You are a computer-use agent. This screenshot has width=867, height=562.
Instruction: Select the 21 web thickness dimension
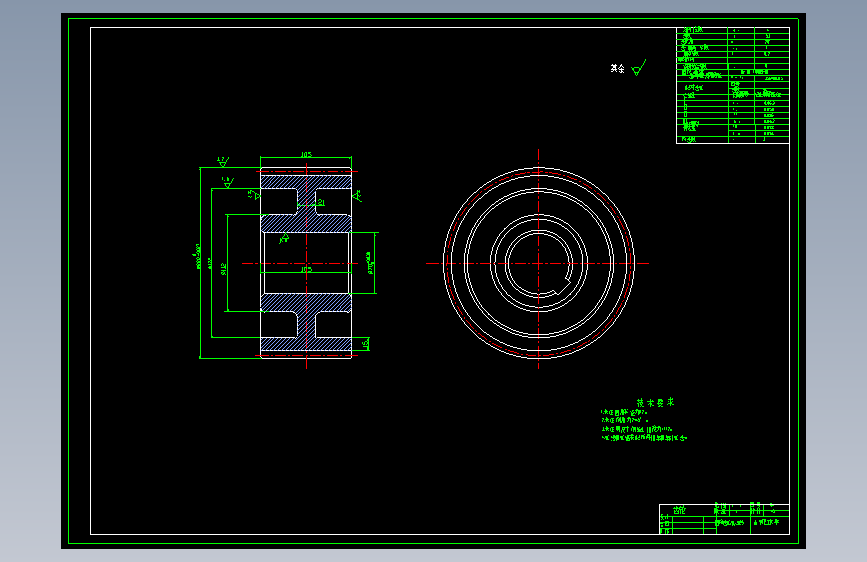(x=321, y=202)
